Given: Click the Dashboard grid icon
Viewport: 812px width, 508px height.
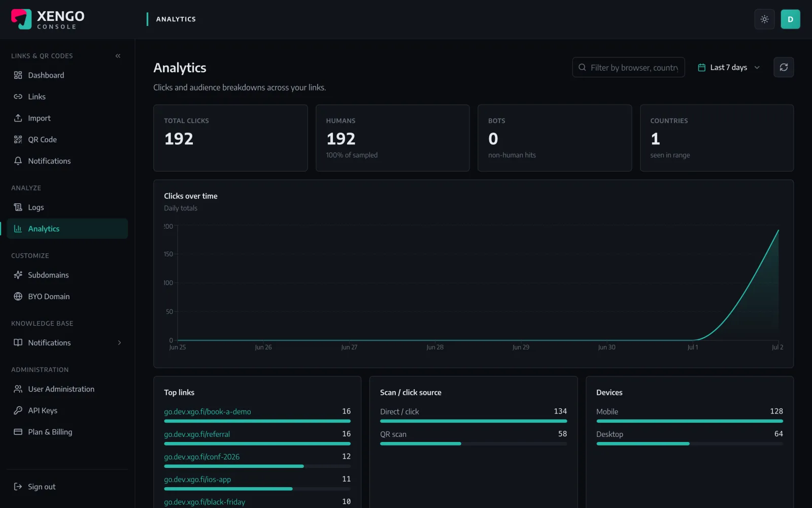Looking at the screenshot, I should (x=18, y=75).
